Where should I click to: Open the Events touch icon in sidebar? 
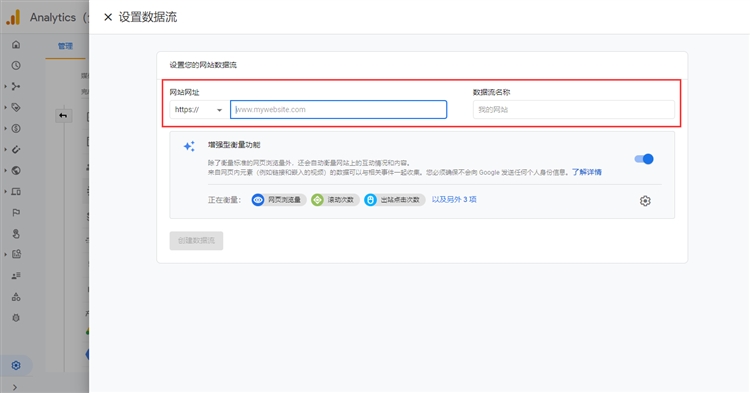[16, 234]
